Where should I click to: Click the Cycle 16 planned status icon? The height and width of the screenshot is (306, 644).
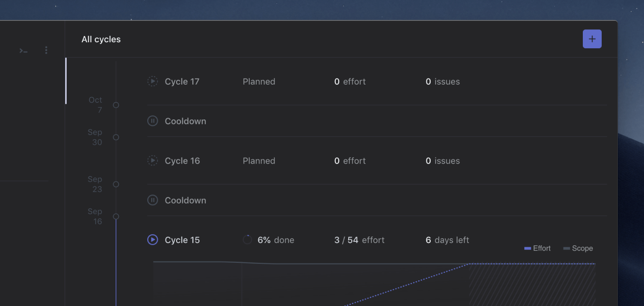152,161
